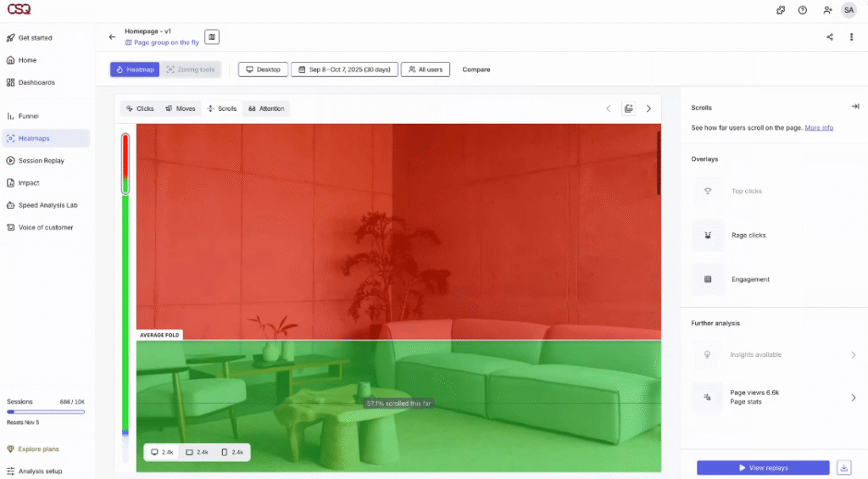Click the vertical scroll depth color bar

point(125,297)
